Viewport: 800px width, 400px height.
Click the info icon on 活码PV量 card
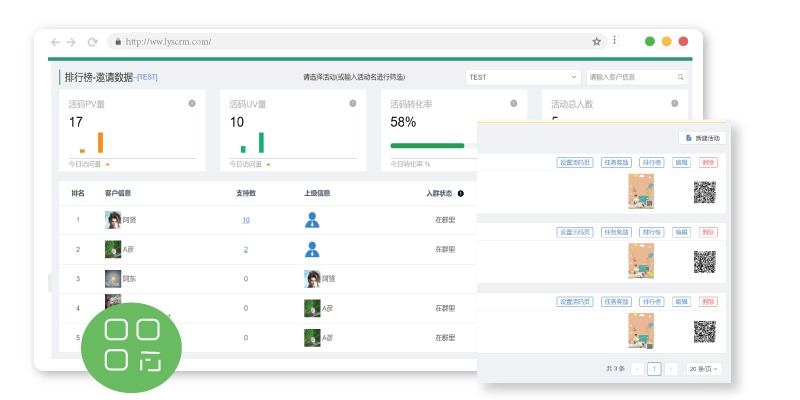(192, 103)
